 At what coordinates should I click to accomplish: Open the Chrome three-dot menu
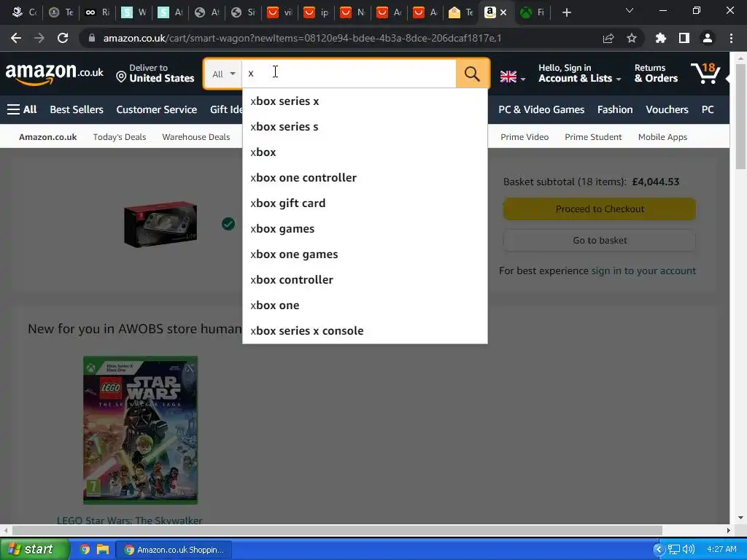731,38
